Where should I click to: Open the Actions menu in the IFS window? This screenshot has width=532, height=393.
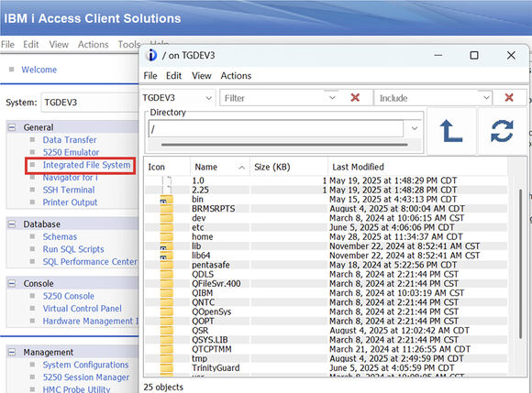click(x=236, y=75)
